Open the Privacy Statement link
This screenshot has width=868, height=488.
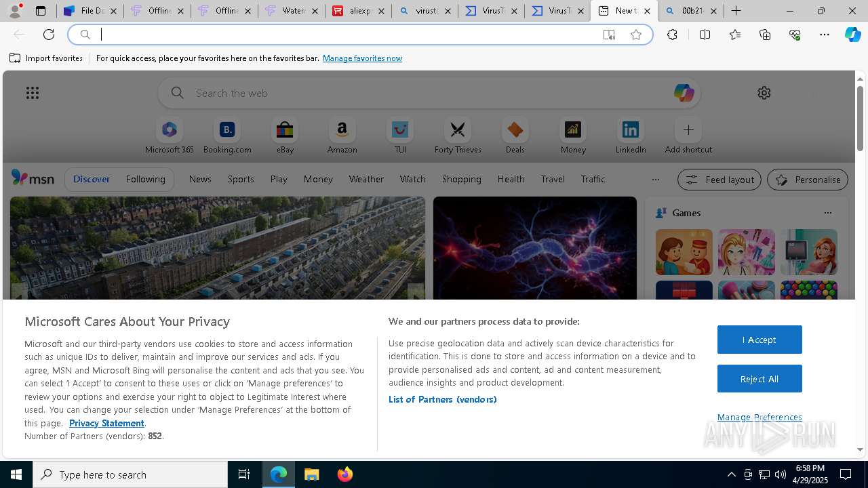click(106, 423)
